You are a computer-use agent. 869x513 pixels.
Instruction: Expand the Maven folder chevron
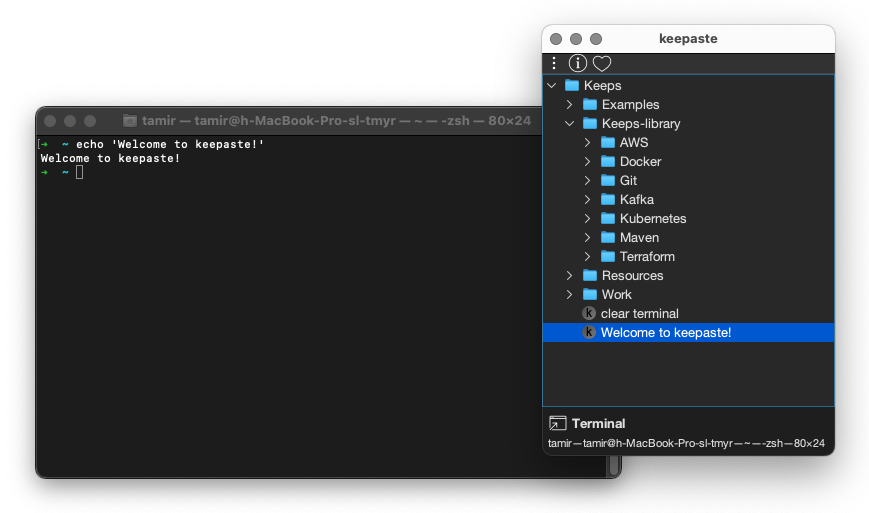[x=587, y=237]
